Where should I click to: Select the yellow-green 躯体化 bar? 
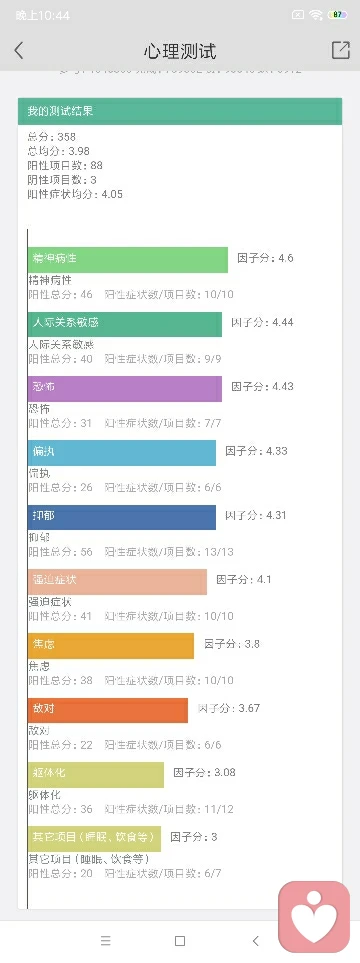coord(96,774)
